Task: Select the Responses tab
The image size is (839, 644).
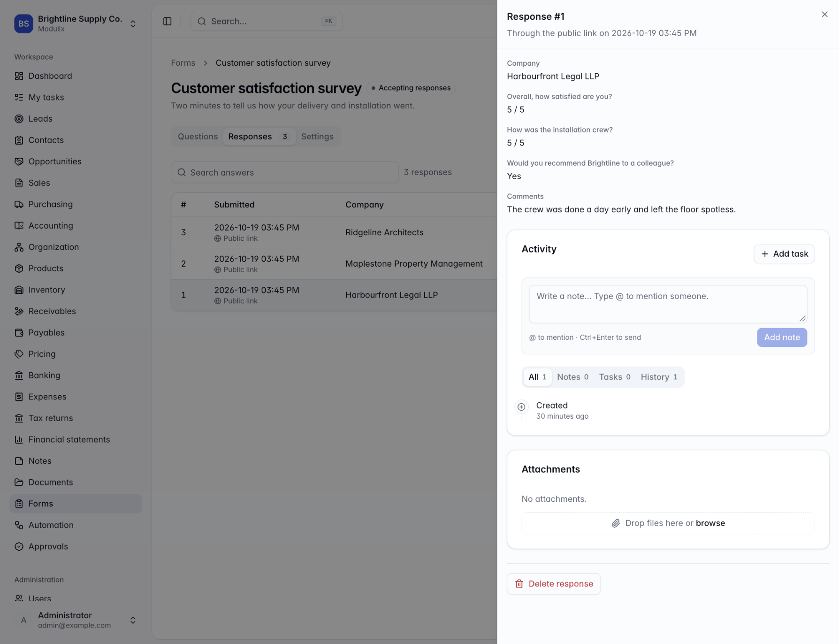Action: click(259, 137)
